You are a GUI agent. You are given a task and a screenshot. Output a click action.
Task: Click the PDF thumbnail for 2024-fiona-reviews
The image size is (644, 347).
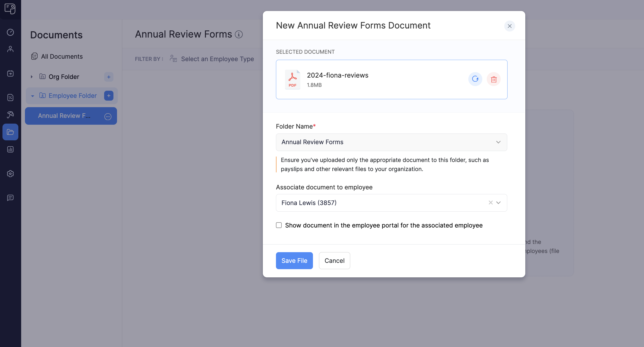coord(292,79)
